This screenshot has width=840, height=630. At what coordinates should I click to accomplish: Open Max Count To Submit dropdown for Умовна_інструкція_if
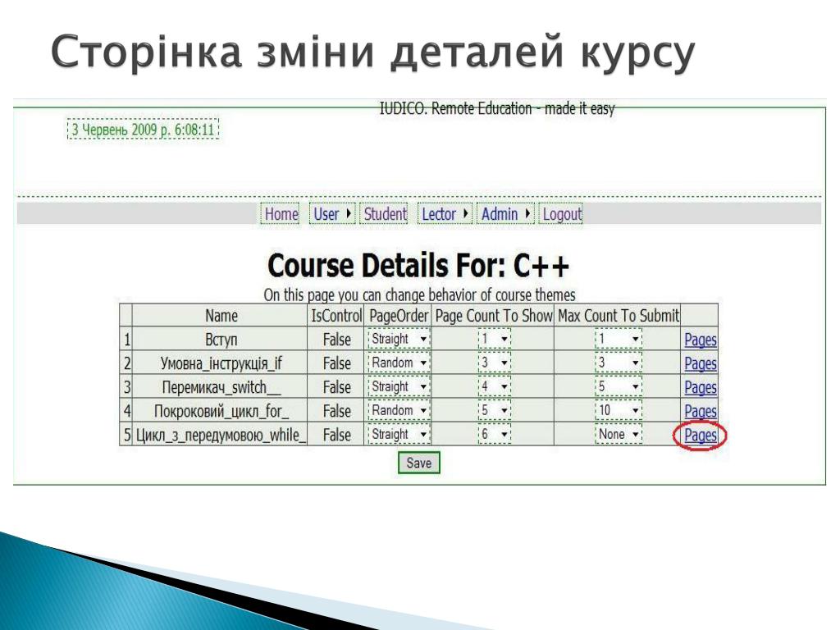619,363
